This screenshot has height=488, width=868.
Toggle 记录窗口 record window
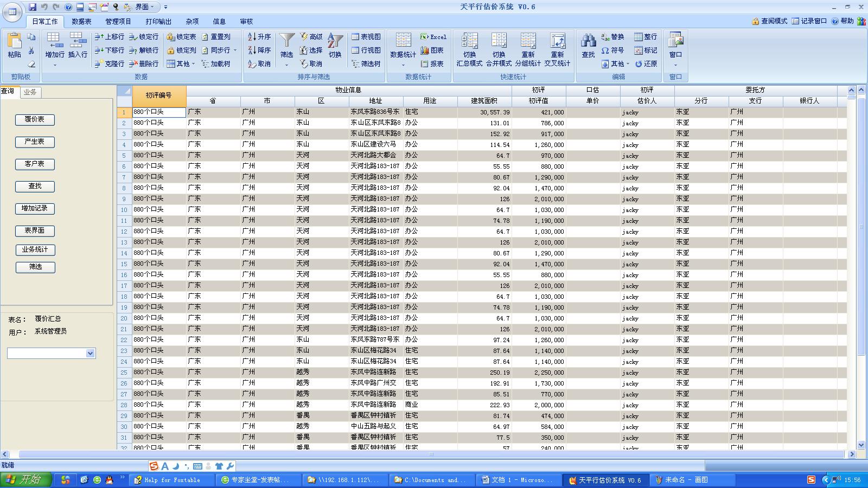pos(809,21)
